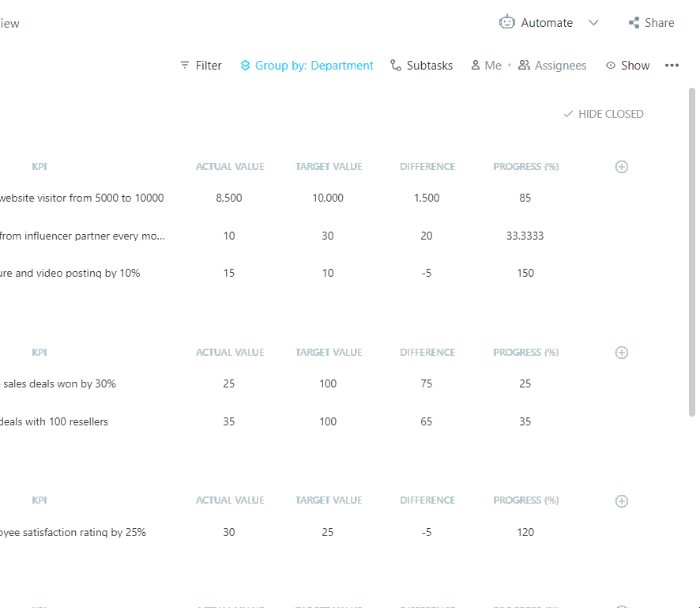Add column in second group plus icon
This screenshot has height=608, width=700.
(x=622, y=353)
